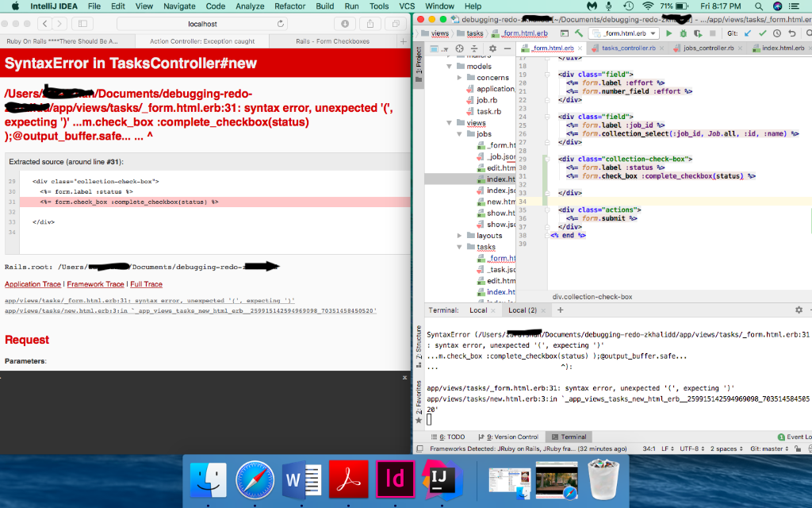Toggle tool window bars icon in status bar
Viewport: 812px width, 508px height.
[x=420, y=449]
